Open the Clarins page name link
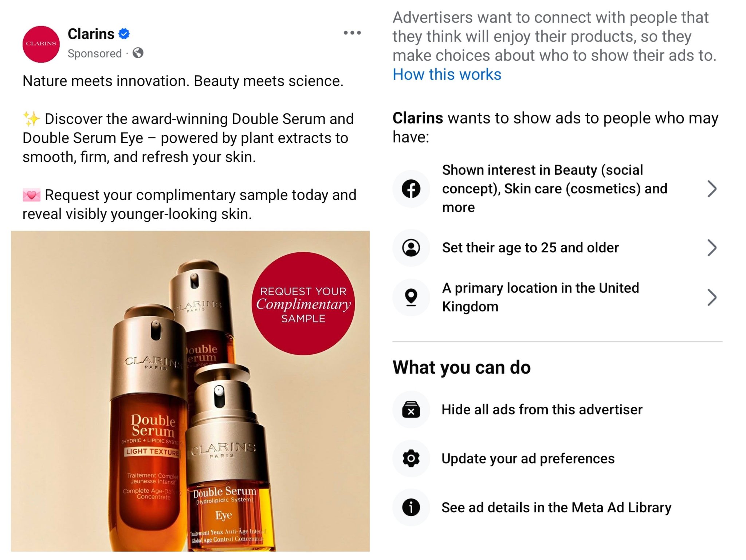This screenshot has height=560, width=746. pyautogui.click(x=91, y=34)
